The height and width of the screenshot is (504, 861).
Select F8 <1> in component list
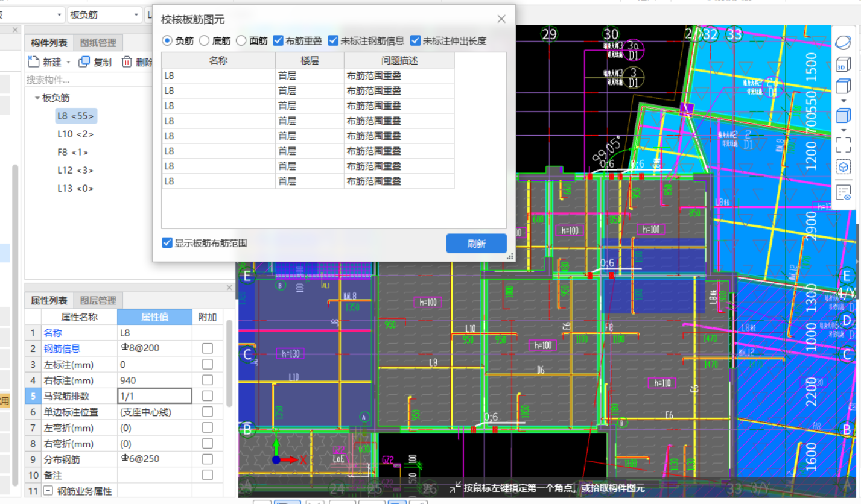[x=73, y=152]
